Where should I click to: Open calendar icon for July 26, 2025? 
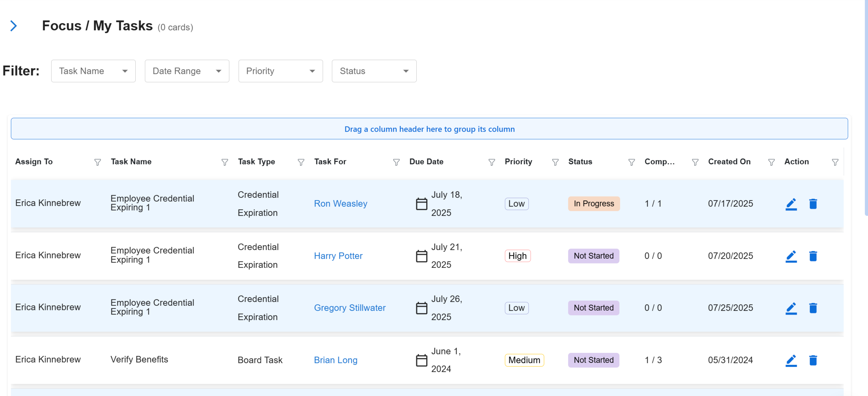click(x=421, y=308)
